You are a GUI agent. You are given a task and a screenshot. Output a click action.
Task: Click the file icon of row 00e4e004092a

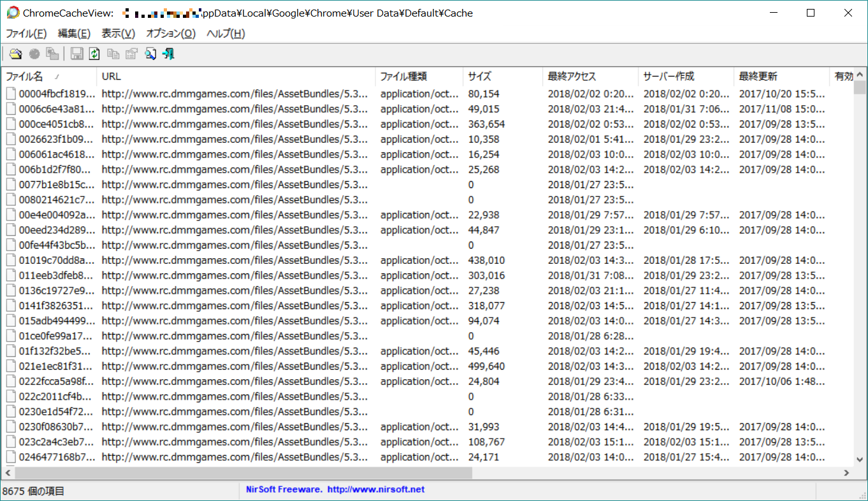(11, 215)
